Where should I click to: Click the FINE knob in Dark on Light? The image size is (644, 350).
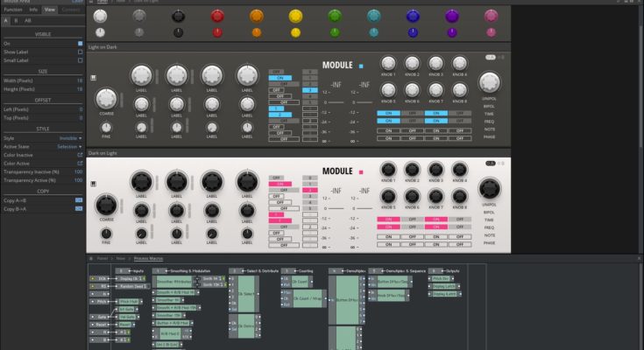pos(106,233)
